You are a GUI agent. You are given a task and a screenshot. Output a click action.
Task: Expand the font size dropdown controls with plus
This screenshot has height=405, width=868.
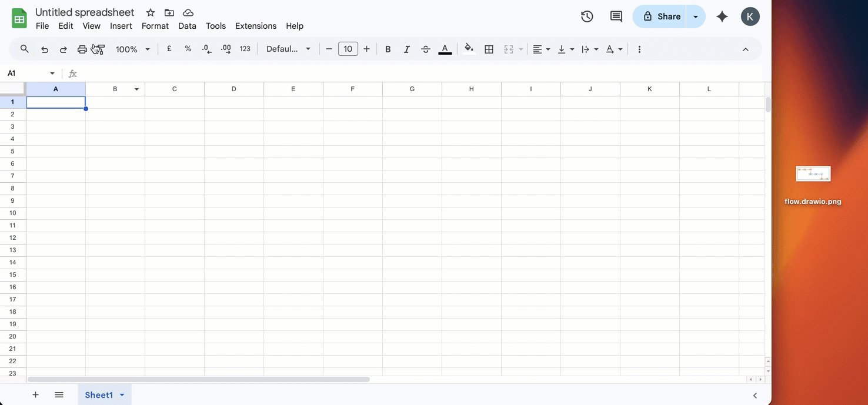(x=366, y=49)
